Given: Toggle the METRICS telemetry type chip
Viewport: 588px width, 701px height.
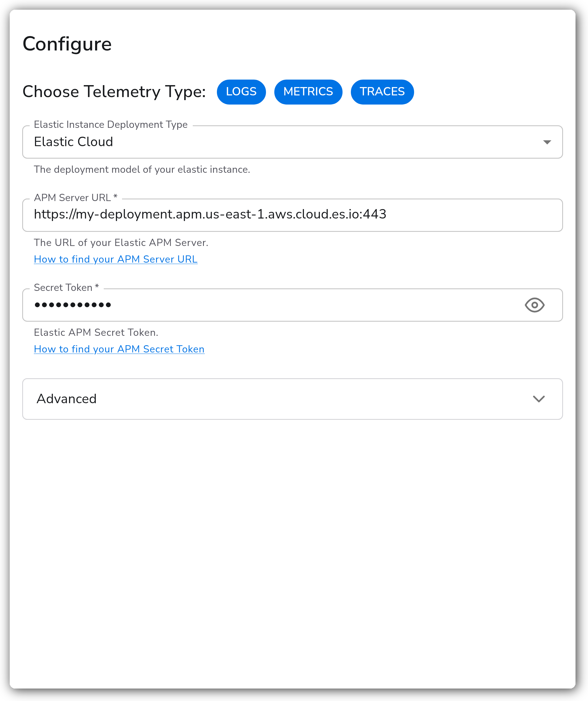Looking at the screenshot, I should coord(308,92).
